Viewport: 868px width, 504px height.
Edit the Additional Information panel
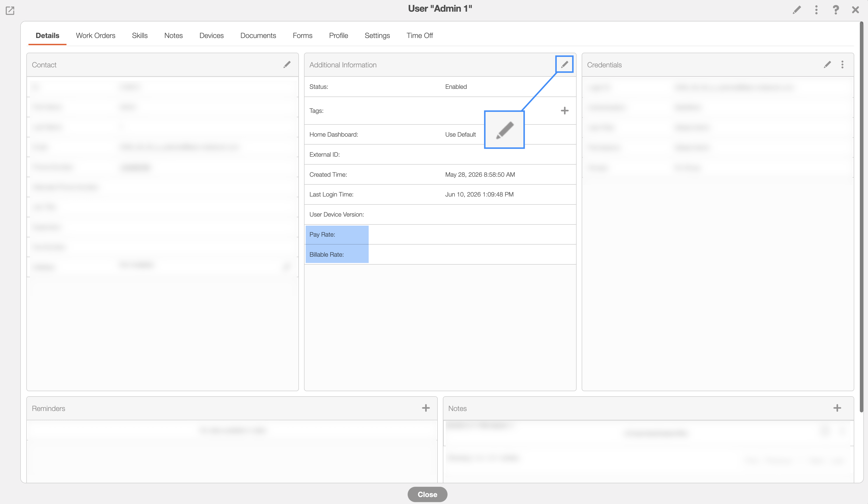pos(564,64)
